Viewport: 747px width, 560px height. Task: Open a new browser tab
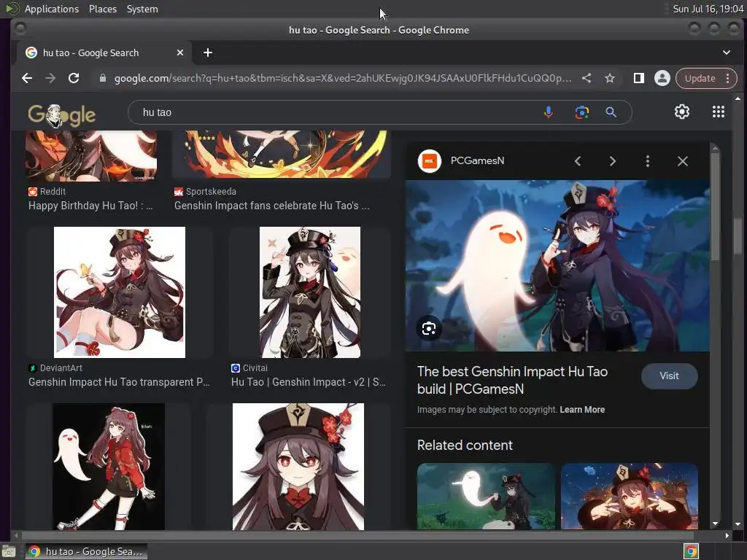tap(208, 52)
